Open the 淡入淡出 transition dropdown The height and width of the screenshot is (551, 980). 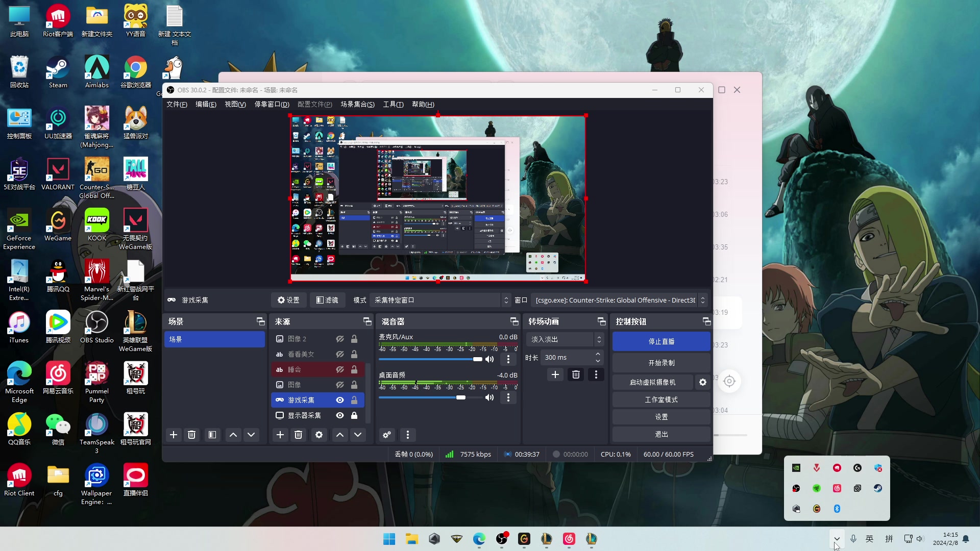pos(566,339)
